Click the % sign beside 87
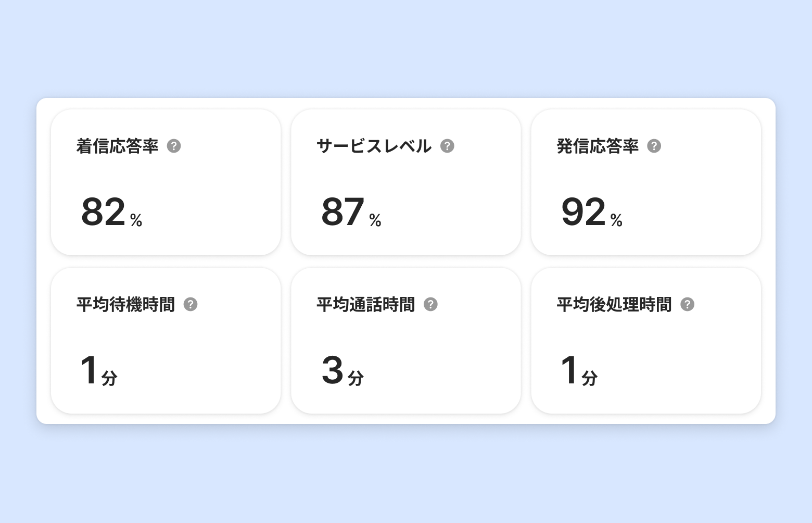 point(375,221)
